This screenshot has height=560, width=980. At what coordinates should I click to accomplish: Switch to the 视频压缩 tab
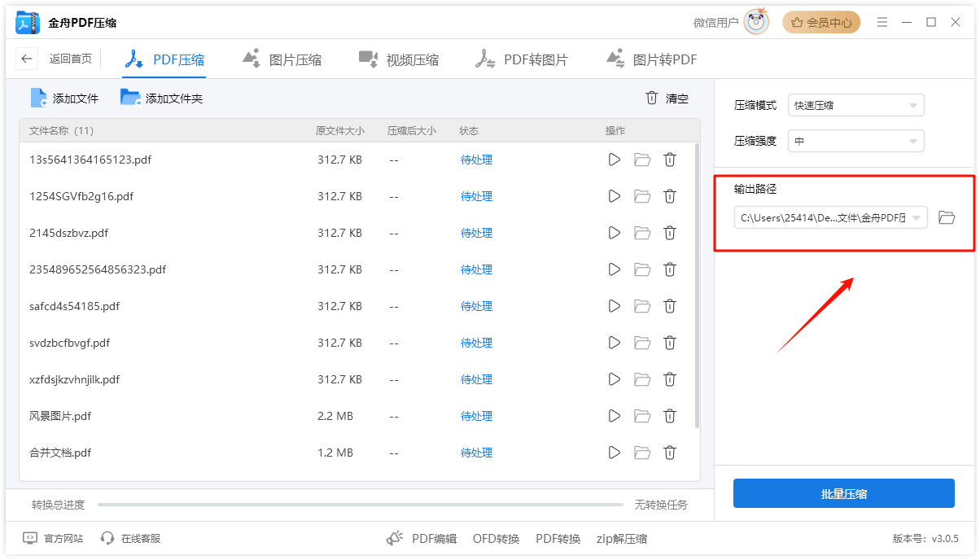[x=399, y=59]
